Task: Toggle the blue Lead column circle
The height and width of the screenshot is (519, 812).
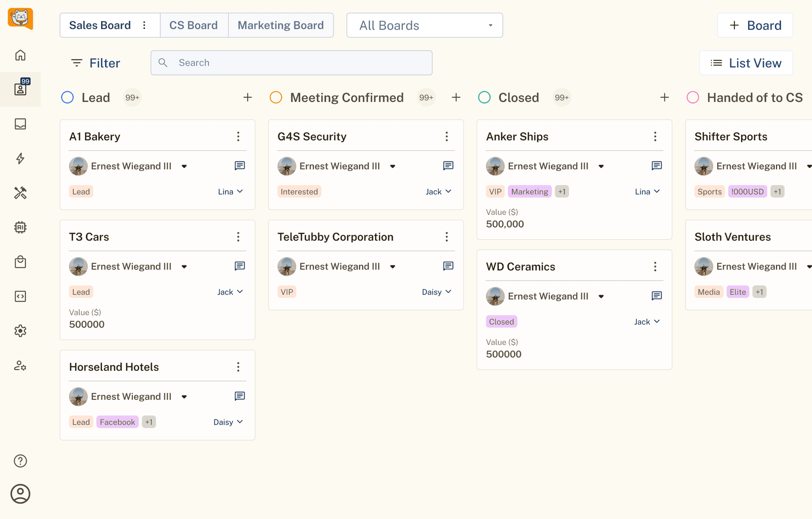Action: point(67,98)
